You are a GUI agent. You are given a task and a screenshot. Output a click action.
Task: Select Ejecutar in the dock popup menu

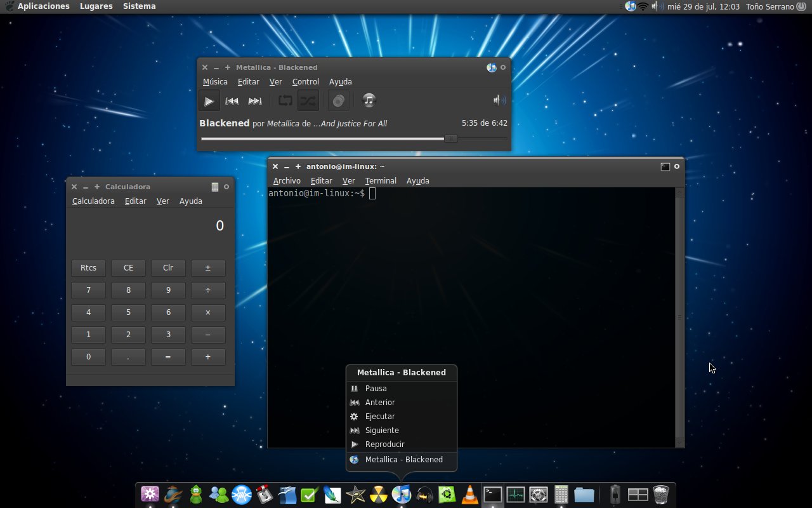402,416
